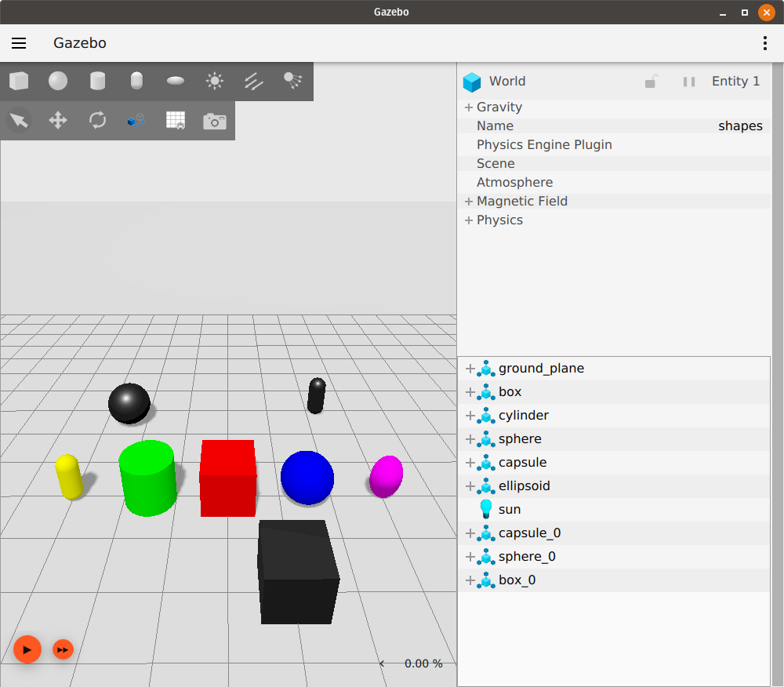Click the Scene property row
Image resolution: width=784 pixels, height=687 pixels.
coord(614,163)
